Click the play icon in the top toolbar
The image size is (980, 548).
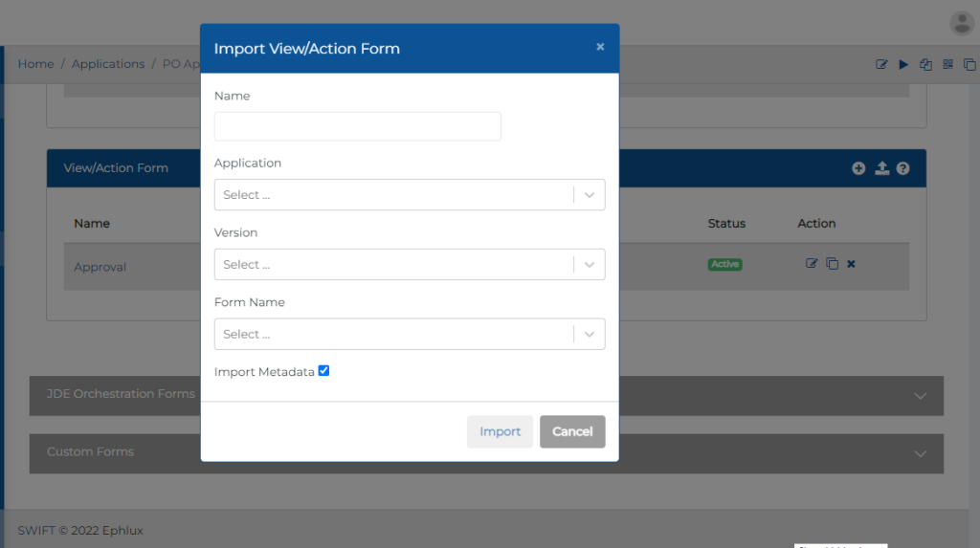pyautogui.click(x=903, y=64)
